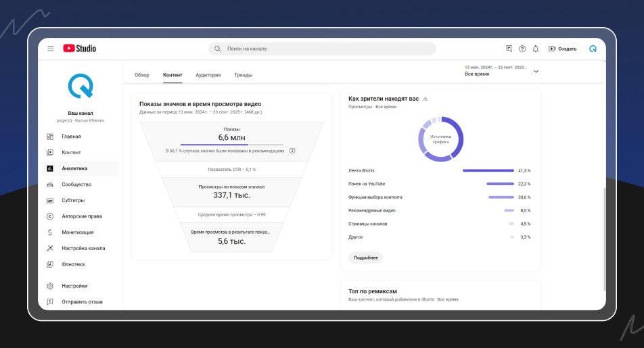Screen dimensions: 644x348
Task: Show notifications via the bell icon
Action: [x=536, y=49]
